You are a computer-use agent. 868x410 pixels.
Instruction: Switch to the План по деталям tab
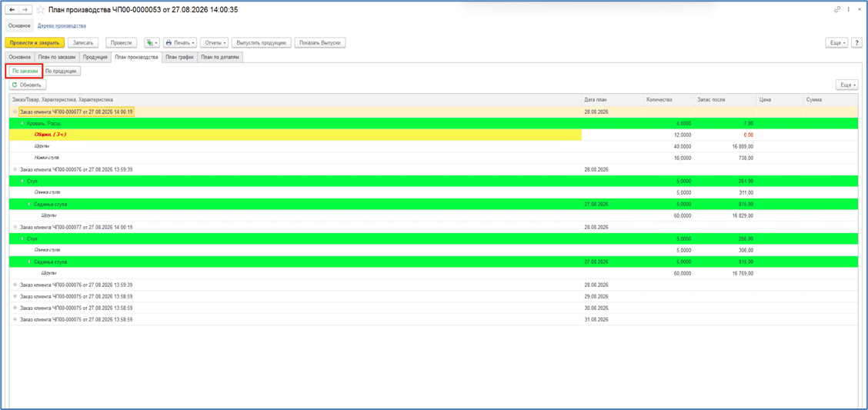click(220, 57)
